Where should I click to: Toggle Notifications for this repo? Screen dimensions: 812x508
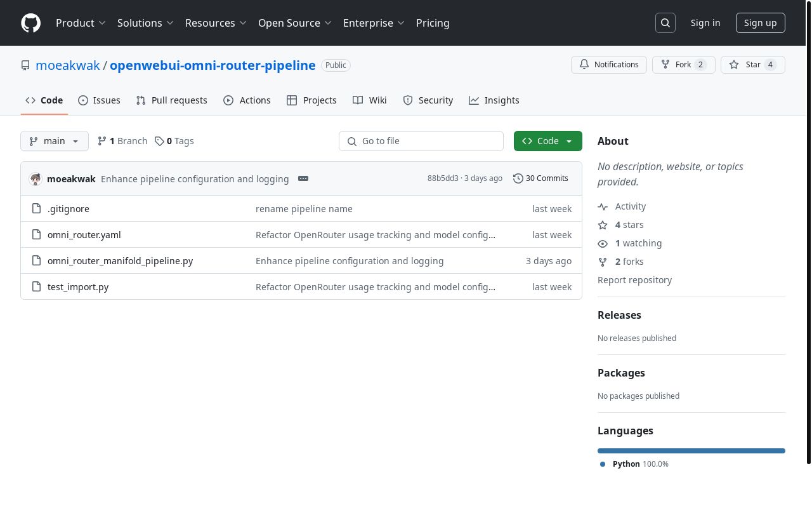609,65
